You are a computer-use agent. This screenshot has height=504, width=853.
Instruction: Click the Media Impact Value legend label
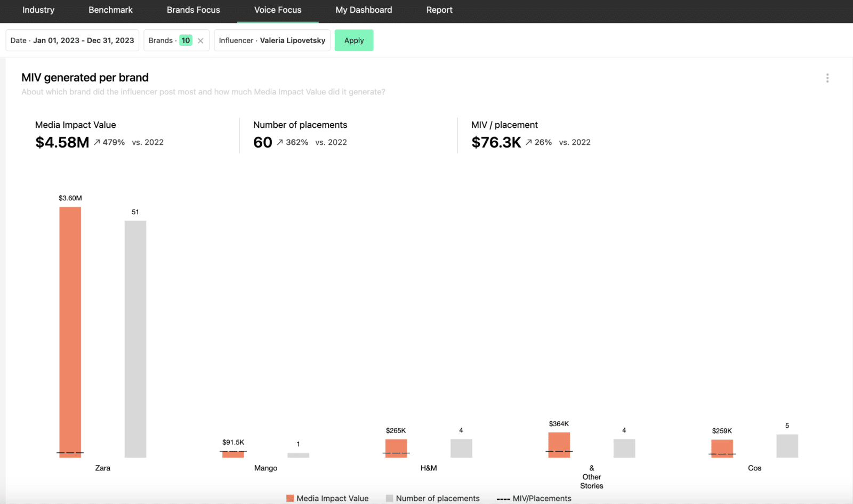(x=333, y=499)
